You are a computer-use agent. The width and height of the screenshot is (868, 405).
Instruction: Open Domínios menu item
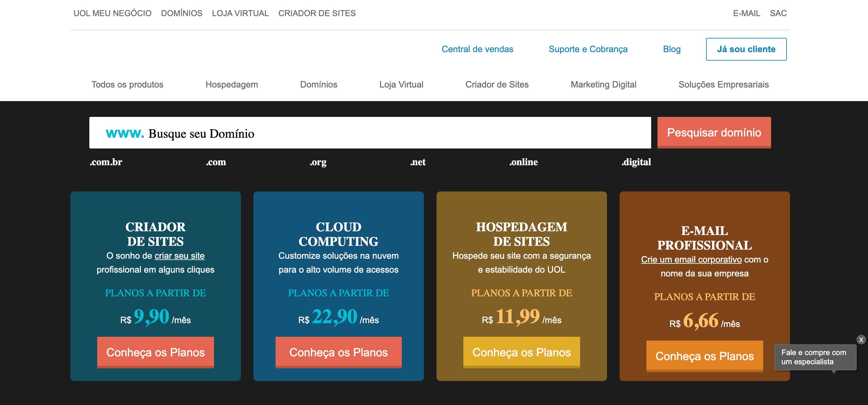(318, 84)
